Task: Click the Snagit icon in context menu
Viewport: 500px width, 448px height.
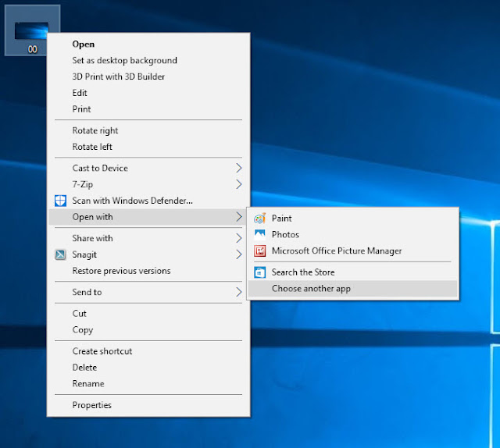Action: pyautogui.click(x=60, y=254)
